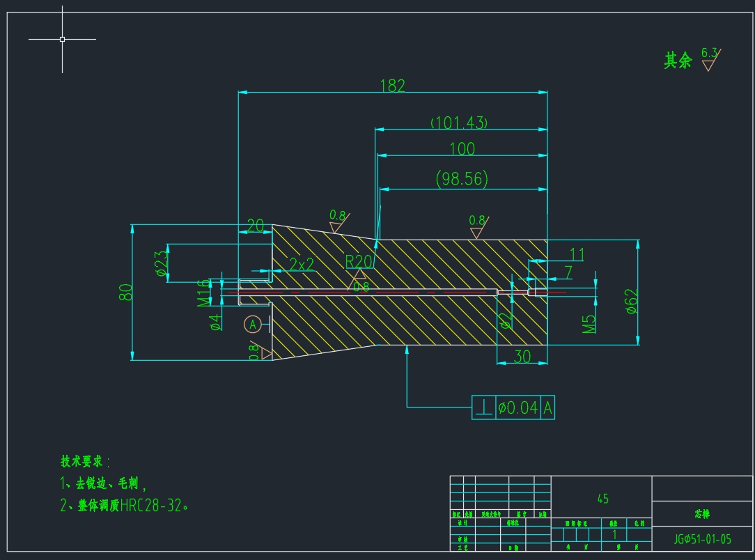Click the HRC28-32 hardness note line

coord(124,505)
